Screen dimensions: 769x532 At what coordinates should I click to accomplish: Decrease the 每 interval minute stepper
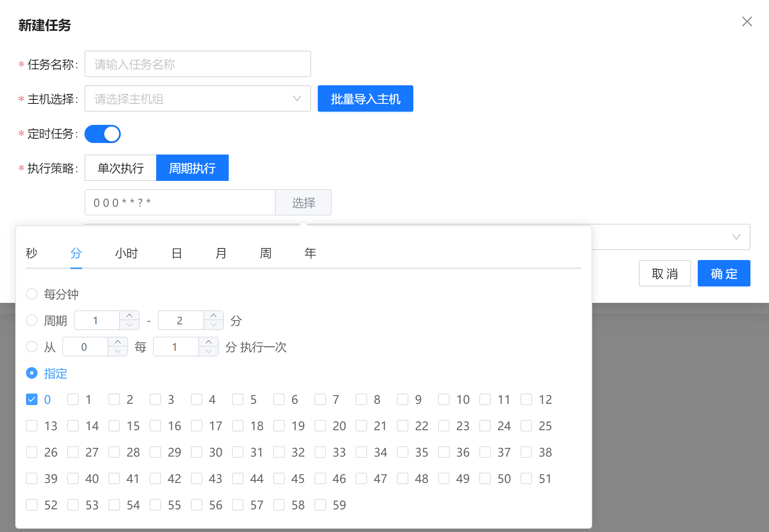[209, 352]
